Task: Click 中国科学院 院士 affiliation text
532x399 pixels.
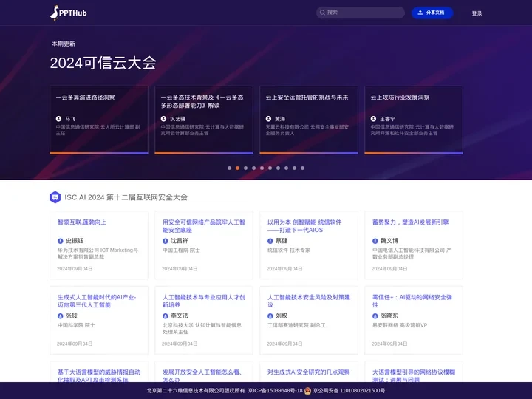Action: tap(76, 325)
